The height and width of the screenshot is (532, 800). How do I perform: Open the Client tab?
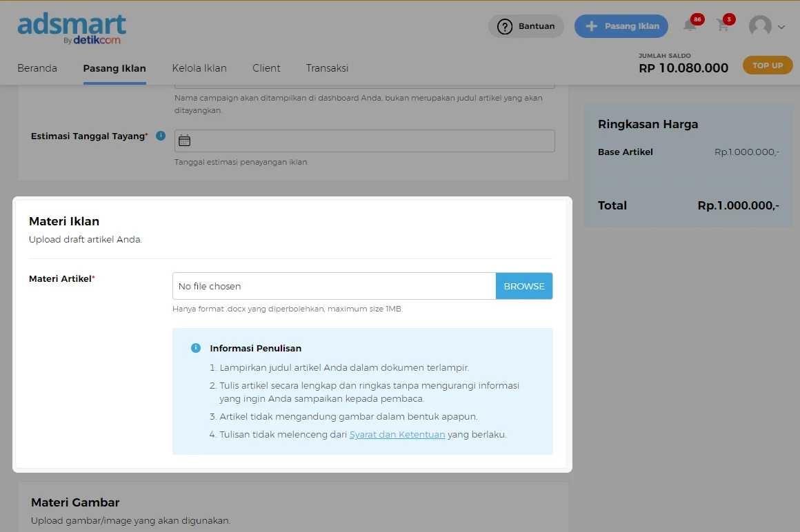266,68
